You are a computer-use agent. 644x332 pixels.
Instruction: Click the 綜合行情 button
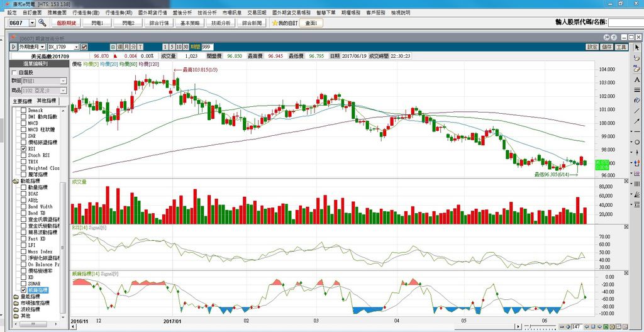tap(159, 23)
